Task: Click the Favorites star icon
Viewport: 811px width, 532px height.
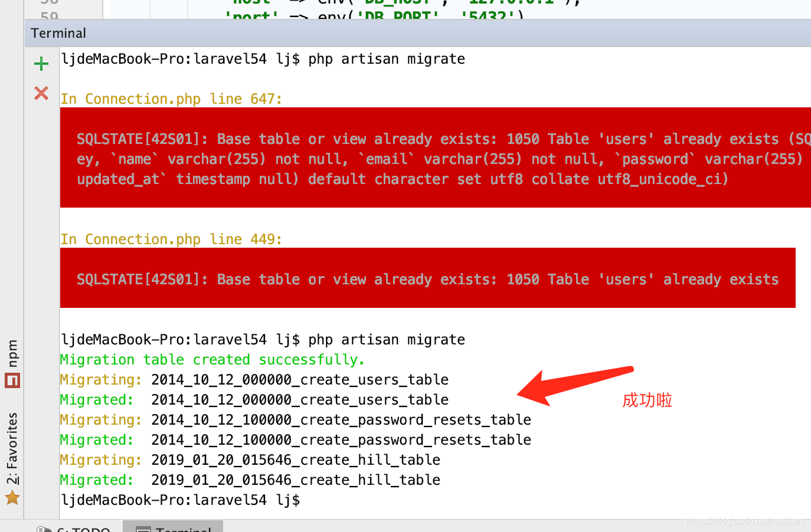Action: coord(12,498)
